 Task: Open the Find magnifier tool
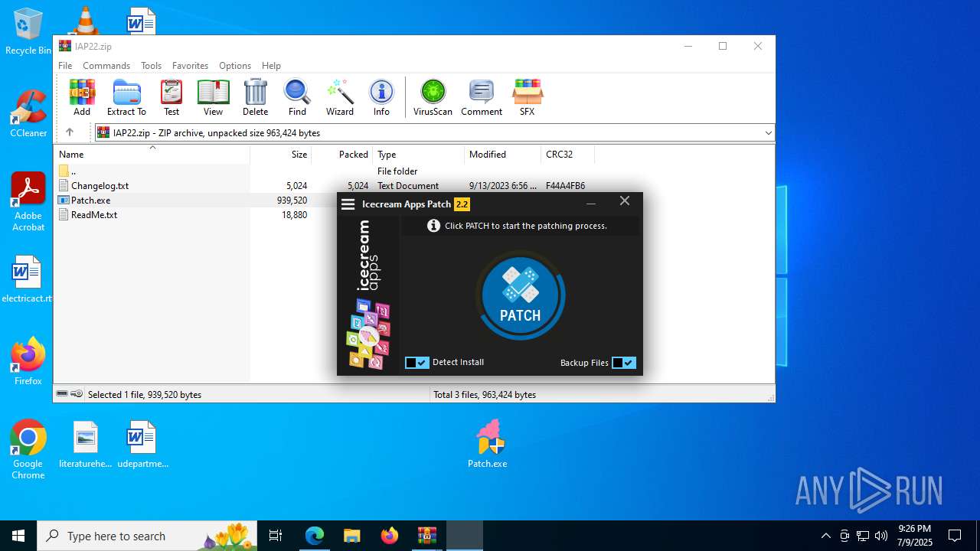[x=297, y=97]
